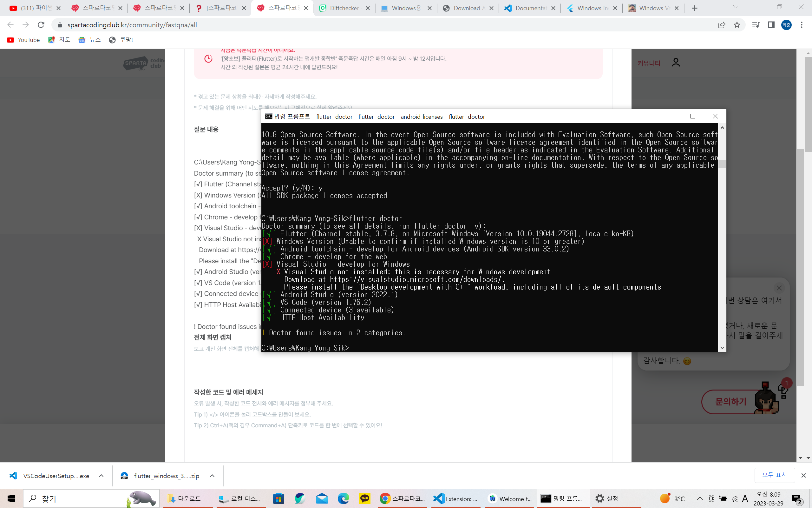The width and height of the screenshot is (812, 508).
Task: Open the Mail app from the taskbar
Action: coord(322,498)
